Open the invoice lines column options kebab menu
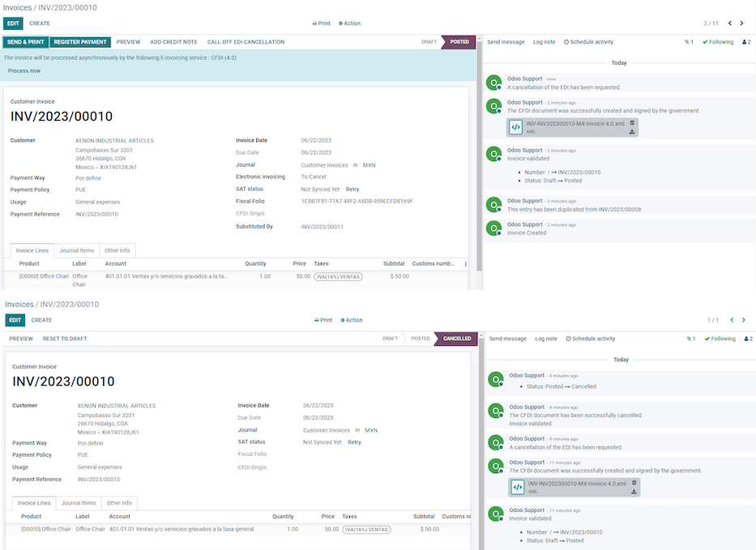The height and width of the screenshot is (550, 756). [465, 264]
